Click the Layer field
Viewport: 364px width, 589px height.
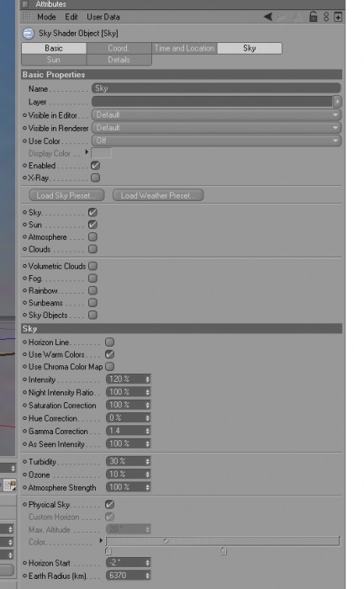click(212, 102)
